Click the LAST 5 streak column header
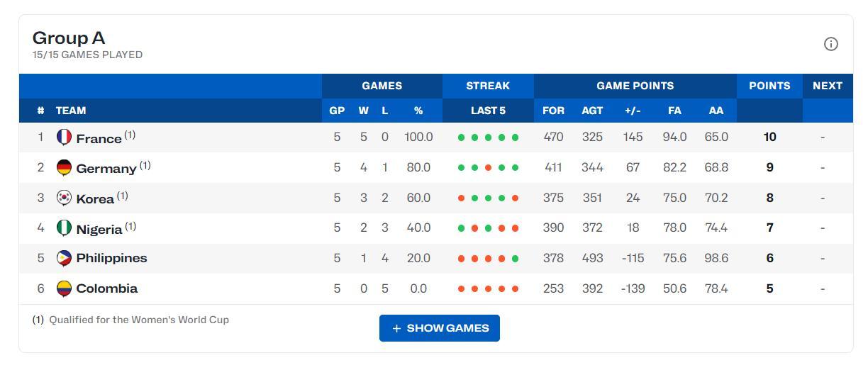Viewport: 868px width, 365px height. click(x=488, y=111)
